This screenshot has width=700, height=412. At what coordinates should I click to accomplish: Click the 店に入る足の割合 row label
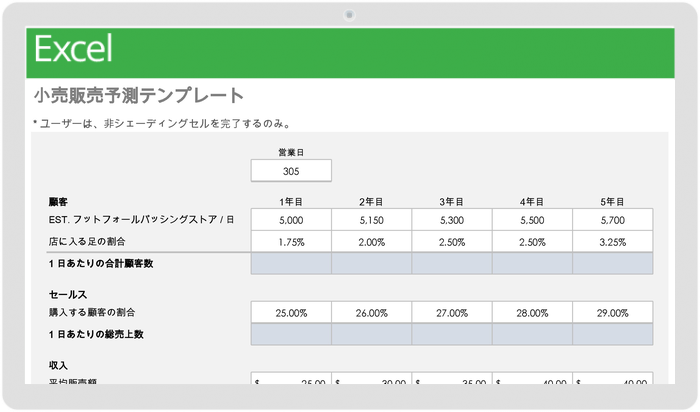tap(87, 241)
